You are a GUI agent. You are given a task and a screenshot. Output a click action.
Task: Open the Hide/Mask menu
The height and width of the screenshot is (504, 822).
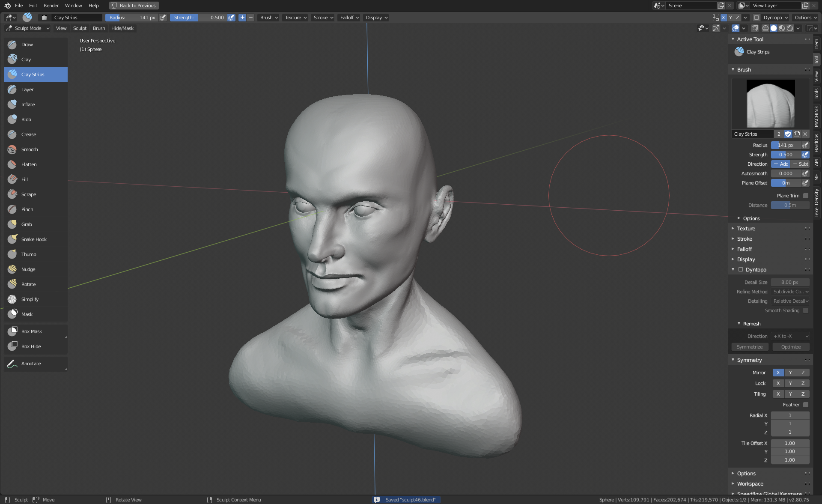point(122,28)
